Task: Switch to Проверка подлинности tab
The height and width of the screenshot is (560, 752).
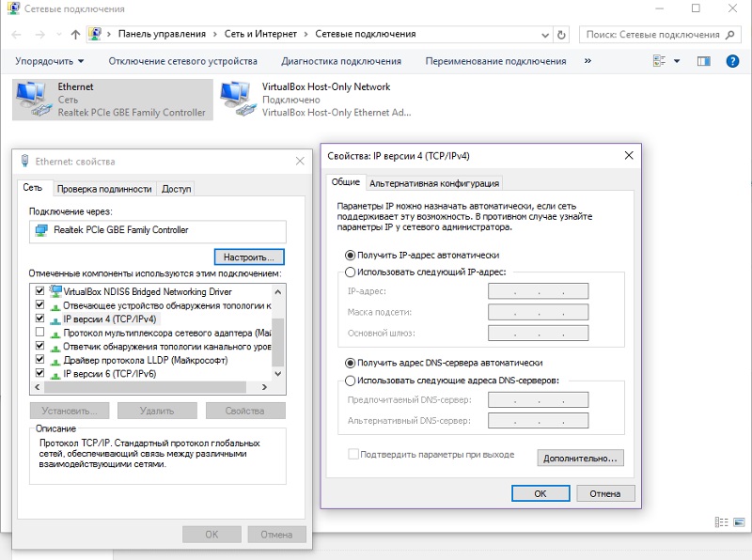Action: (x=104, y=189)
